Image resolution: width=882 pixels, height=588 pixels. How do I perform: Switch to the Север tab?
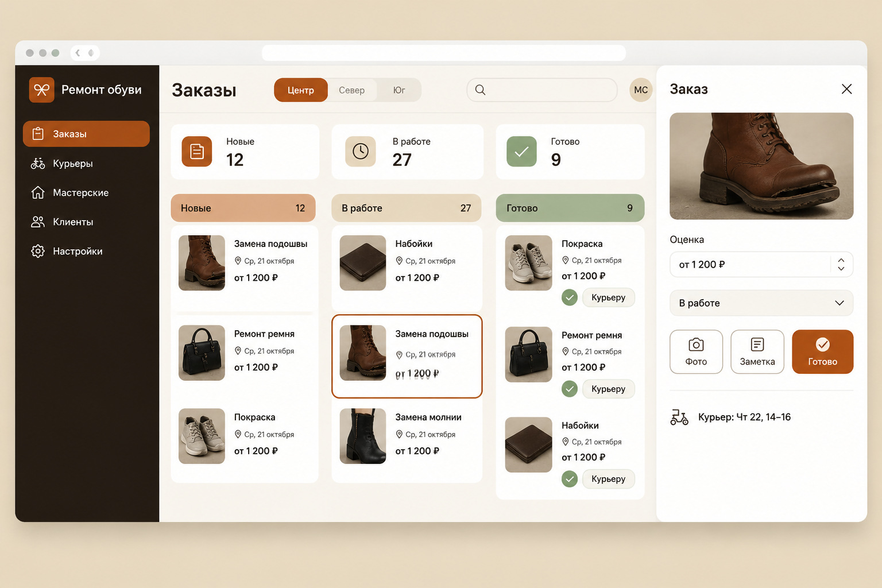(351, 90)
